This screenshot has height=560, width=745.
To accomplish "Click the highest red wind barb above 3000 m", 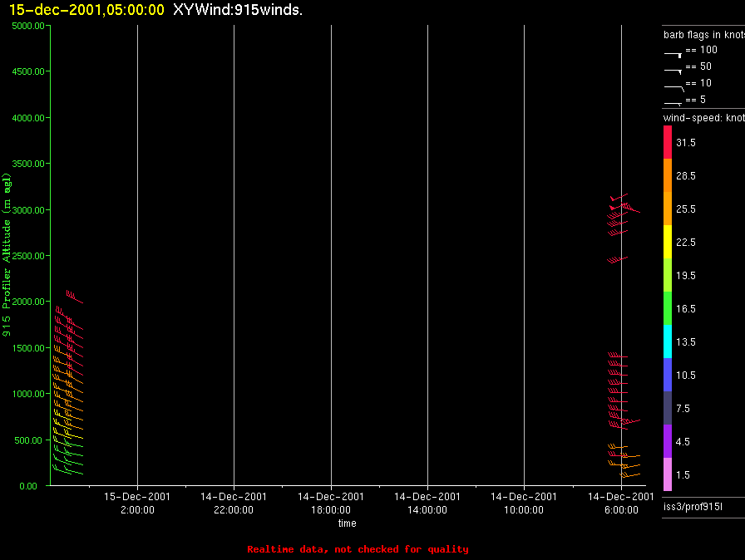I will (x=619, y=197).
